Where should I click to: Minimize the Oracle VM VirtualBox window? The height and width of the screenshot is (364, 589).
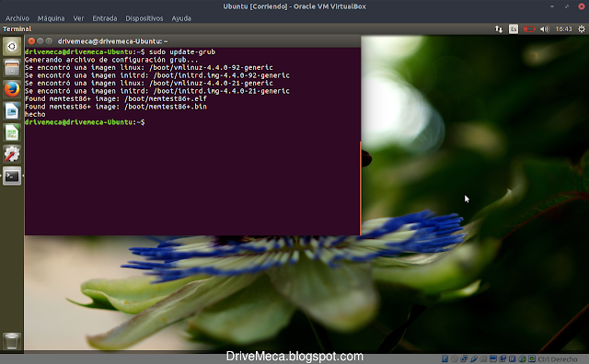552,6
